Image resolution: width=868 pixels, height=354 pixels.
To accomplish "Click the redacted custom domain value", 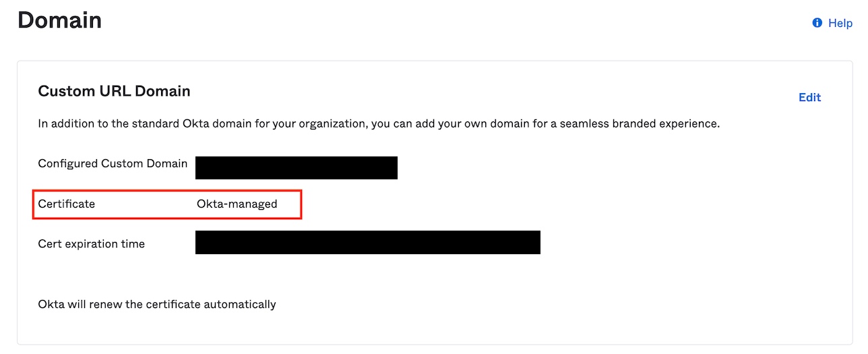I will point(296,168).
